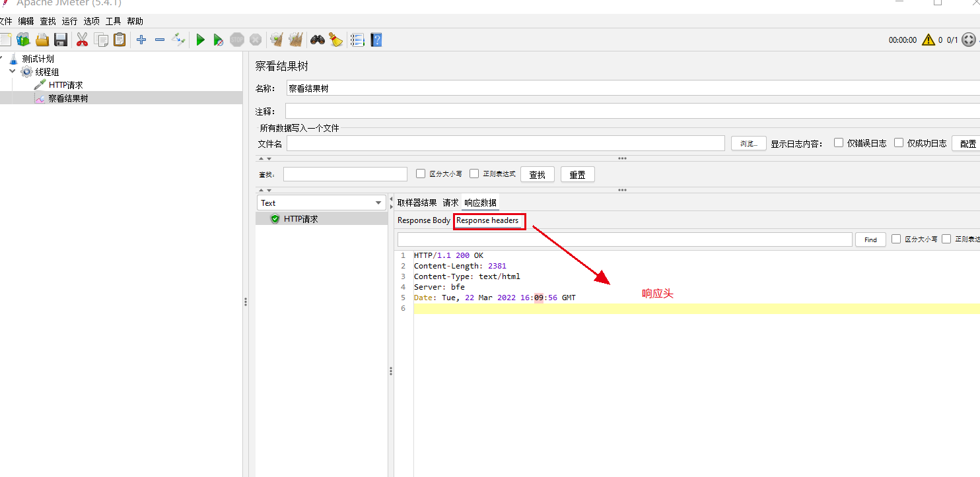Click the split-pane arrows beside 取样器结果 tab

tap(391, 203)
